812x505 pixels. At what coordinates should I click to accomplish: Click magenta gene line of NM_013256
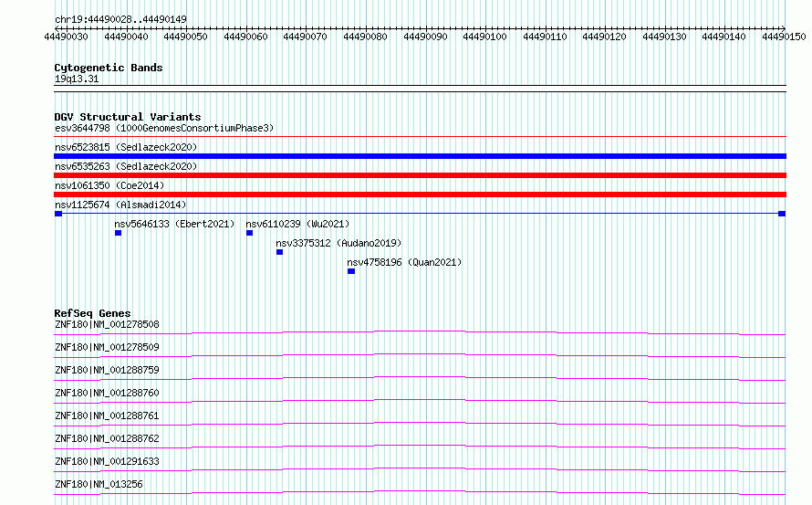click(420, 492)
